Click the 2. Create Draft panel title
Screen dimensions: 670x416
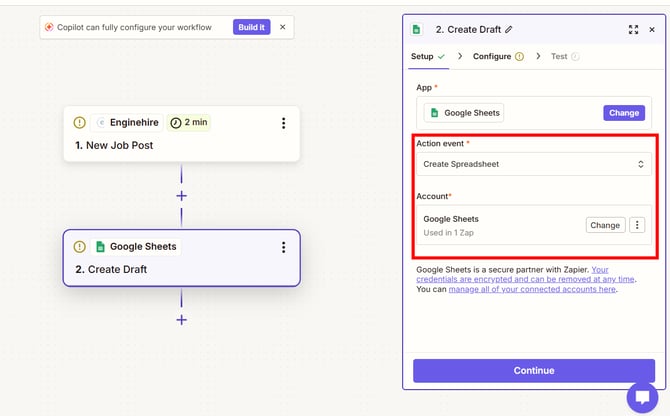coord(468,29)
